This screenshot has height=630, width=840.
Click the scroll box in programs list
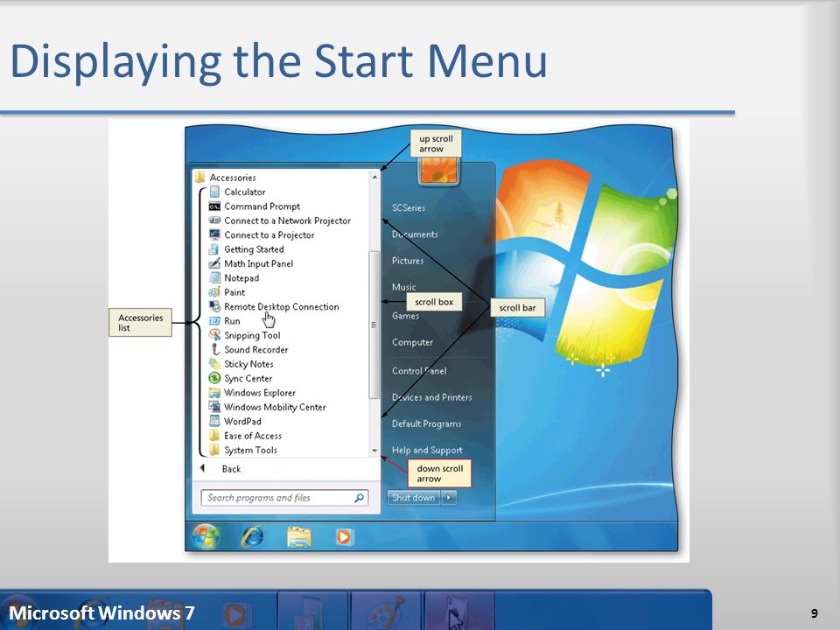tap(374, 325)
